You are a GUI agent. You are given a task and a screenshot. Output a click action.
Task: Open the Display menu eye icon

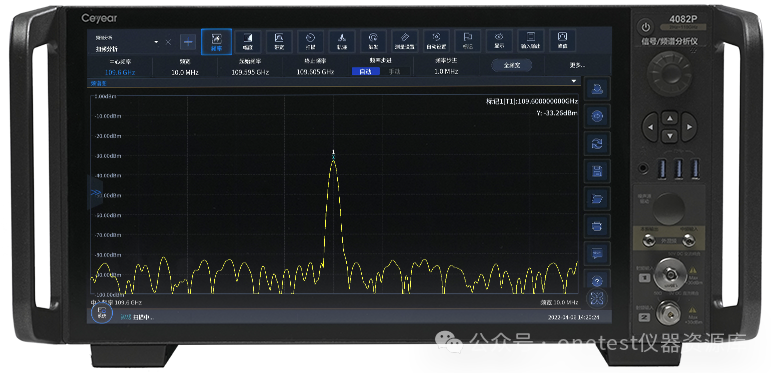[x=499, y=41]
